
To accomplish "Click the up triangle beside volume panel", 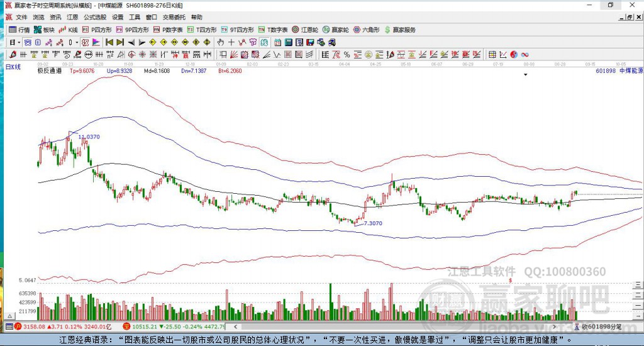I will pyautogui.click(x=10, y=316).
